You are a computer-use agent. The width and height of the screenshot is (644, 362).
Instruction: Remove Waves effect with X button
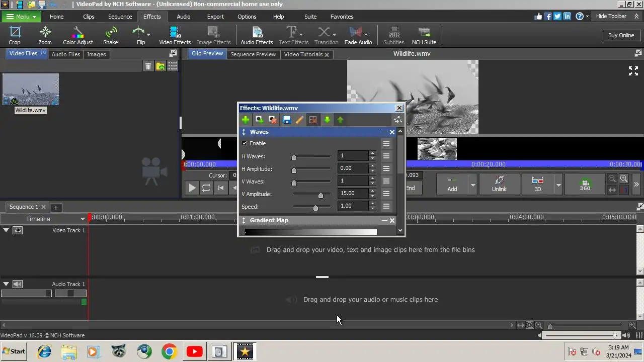tap(392, 132)
